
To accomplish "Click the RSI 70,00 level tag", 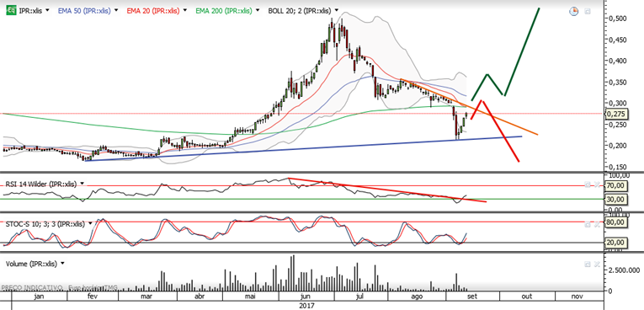I will 615,186.
